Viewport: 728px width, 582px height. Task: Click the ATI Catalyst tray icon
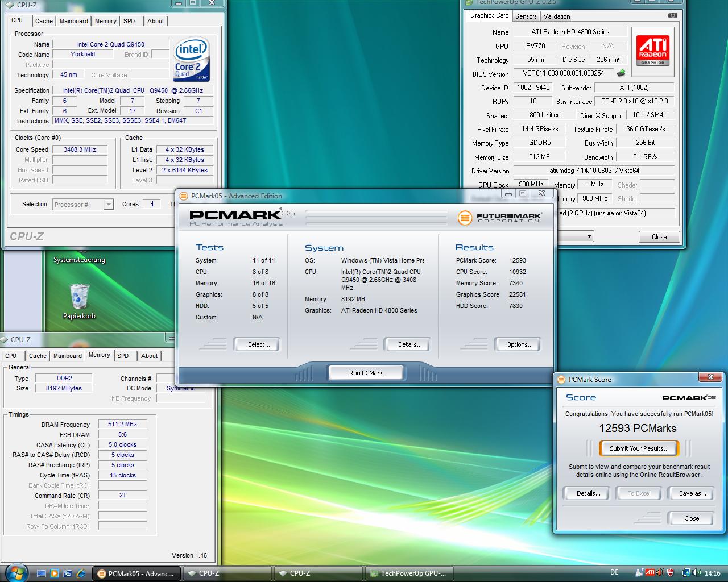(650, 573)
